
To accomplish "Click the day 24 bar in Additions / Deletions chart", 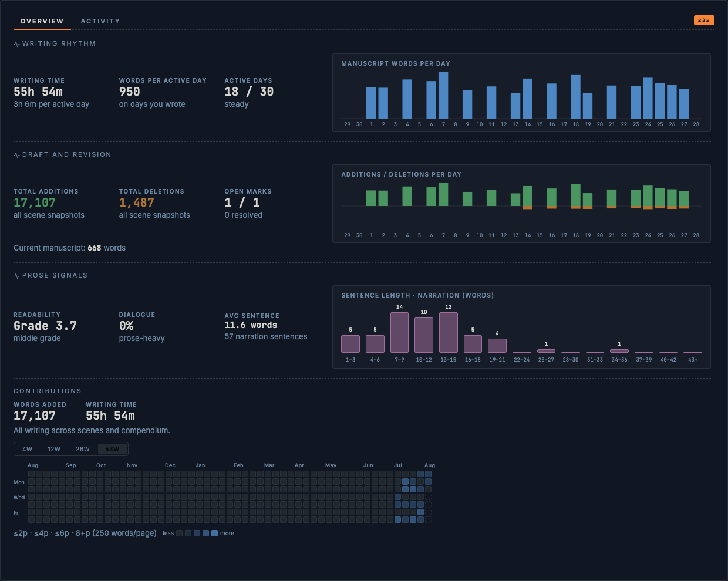I will click(x=648, y=197).
